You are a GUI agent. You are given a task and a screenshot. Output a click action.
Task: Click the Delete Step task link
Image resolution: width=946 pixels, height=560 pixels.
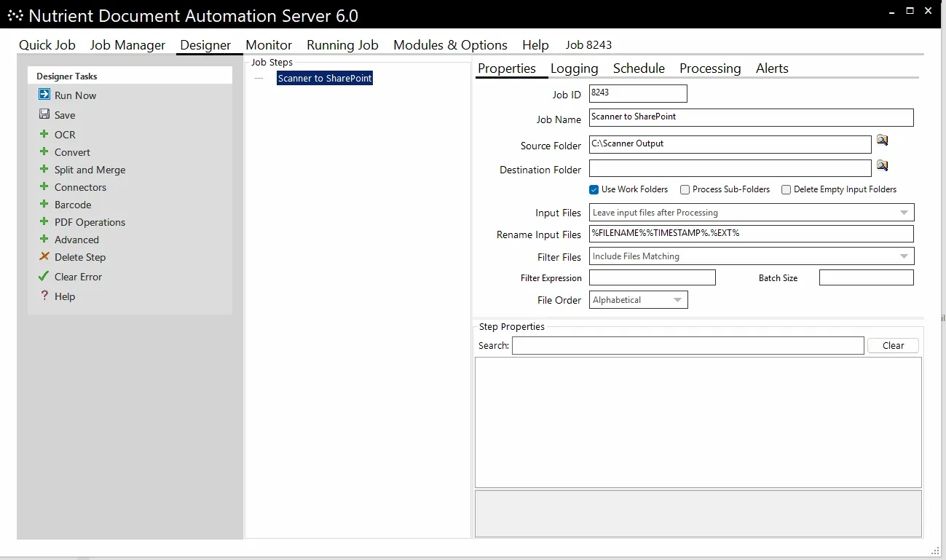tap(80, 257)
